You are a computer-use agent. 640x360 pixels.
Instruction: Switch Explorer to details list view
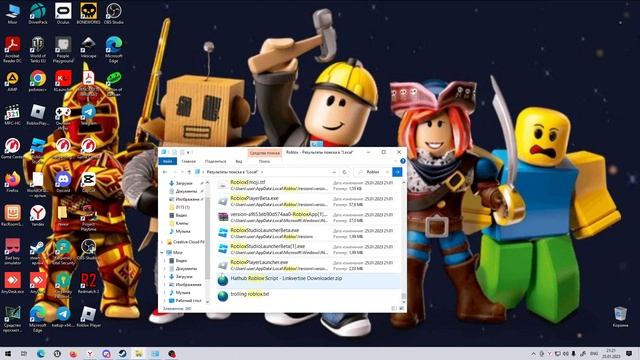coord(394,309)
